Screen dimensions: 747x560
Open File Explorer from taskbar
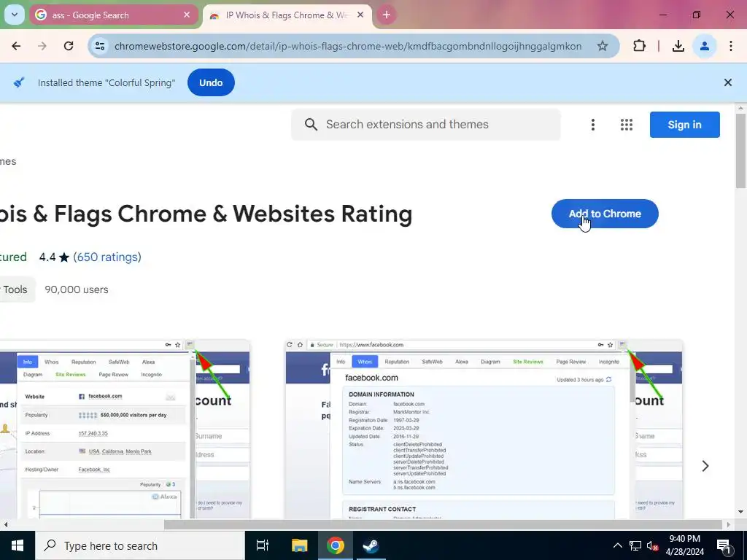pyautogui.click(x=299, y=545)
